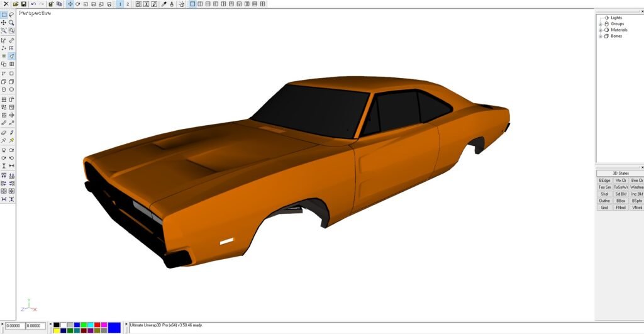Click the save floppy disk icon
The width and height of the screenshot is (644, 334).
(23, 4)
